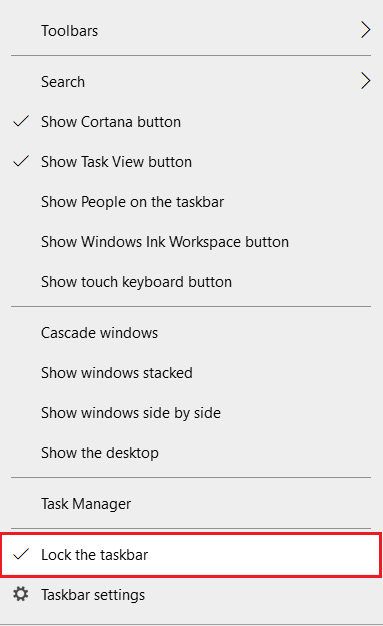Image resolution: width=383 pixels, height=626 pixels.
Task: Enable Show Windows Ink Workspace button
Action: pos(191,242)
